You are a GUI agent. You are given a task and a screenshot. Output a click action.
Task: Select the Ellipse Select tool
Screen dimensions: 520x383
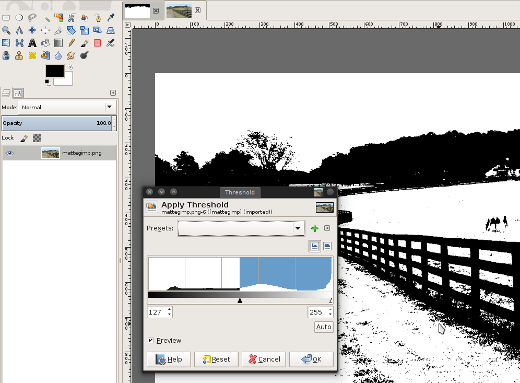(x=19, y=18)
